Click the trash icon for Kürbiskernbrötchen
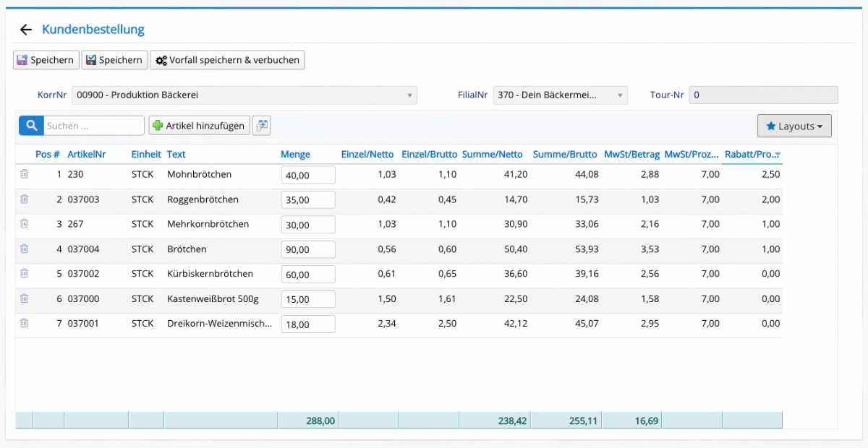Image resolution: width=868 pixels, height=448 pixels. click(x=24, y=274)
